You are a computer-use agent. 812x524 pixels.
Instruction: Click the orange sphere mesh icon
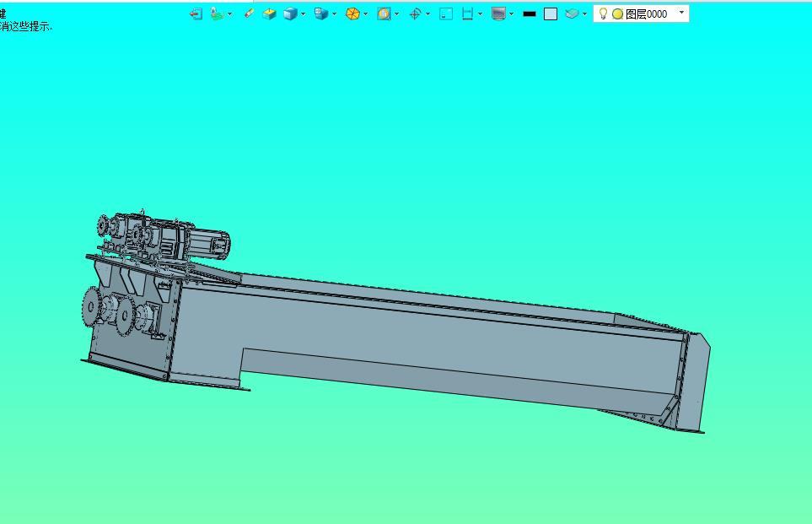pyautogui.click(x=353, y=14)
